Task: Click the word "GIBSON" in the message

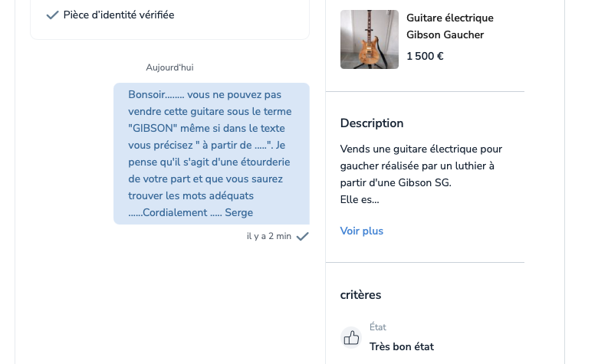Action: (153, 128)
